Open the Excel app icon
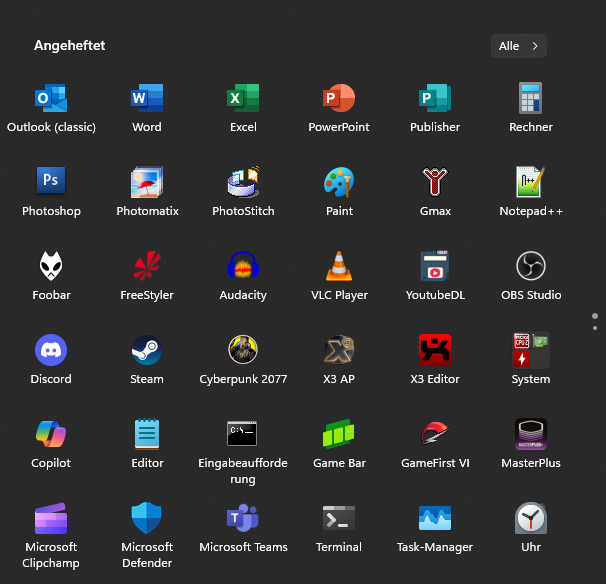 click(x=243, y=98)
